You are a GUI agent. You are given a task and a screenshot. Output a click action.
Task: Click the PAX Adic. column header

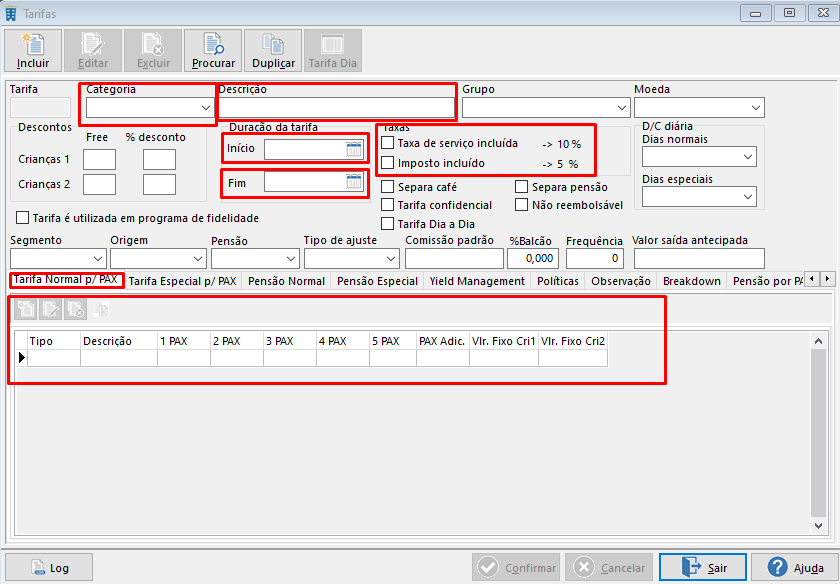[442, 341]
